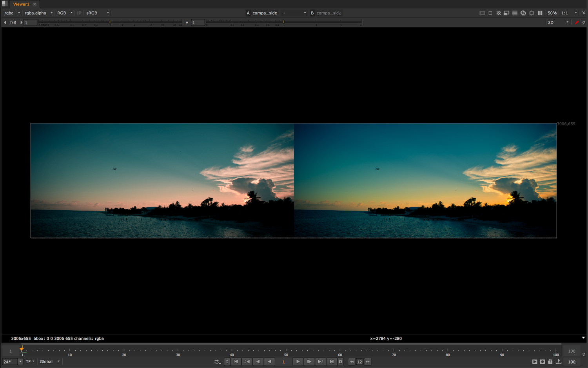Jump to first frame

pos(236,362)
